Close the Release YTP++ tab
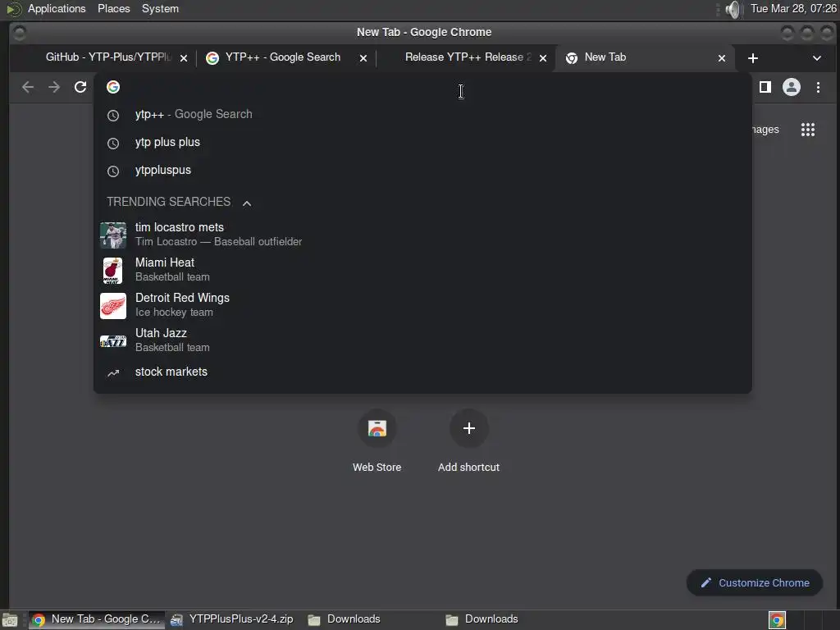840x630 pixels. (543, 58)
